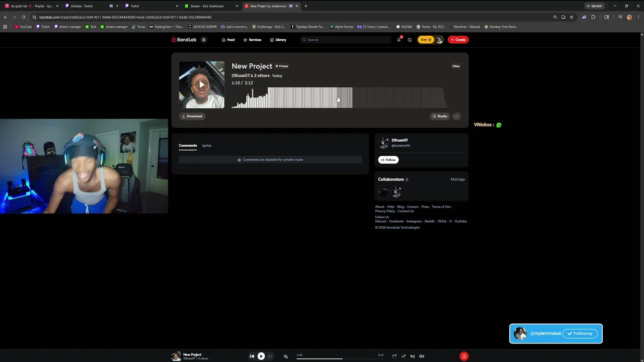Open the Services menu item
This screenshot has width=644, height=362.
click(x=252, y=40)
